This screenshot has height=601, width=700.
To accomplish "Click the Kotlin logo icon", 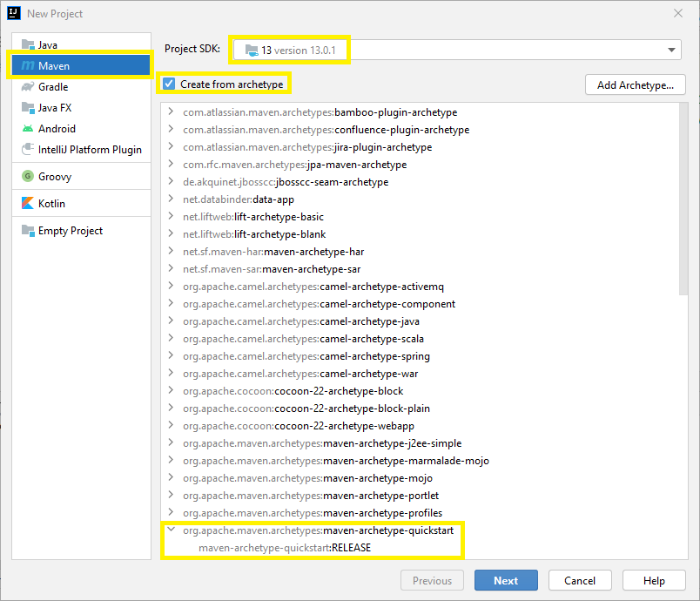I will click(28, 203).
